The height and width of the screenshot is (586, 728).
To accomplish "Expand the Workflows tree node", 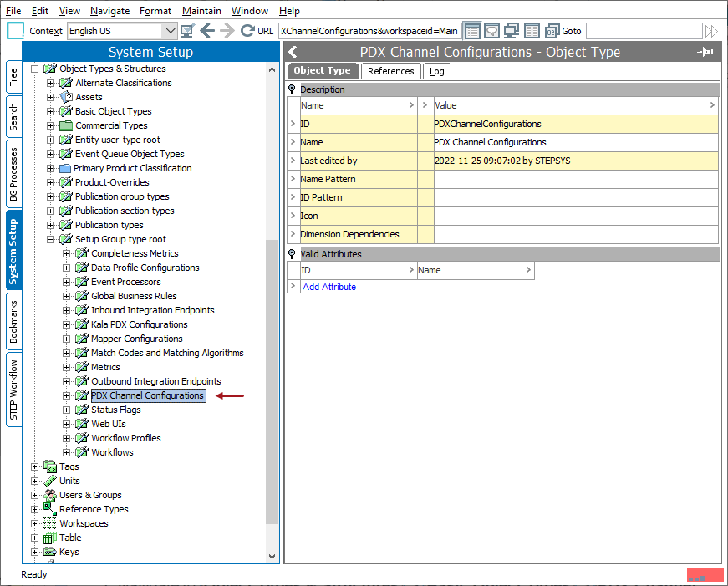I will (66, 452).
